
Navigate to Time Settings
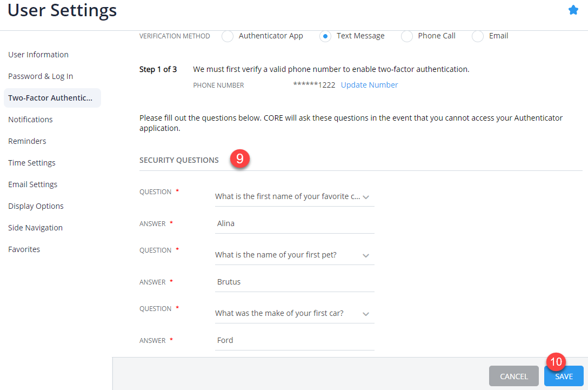[x=31, y=162]
